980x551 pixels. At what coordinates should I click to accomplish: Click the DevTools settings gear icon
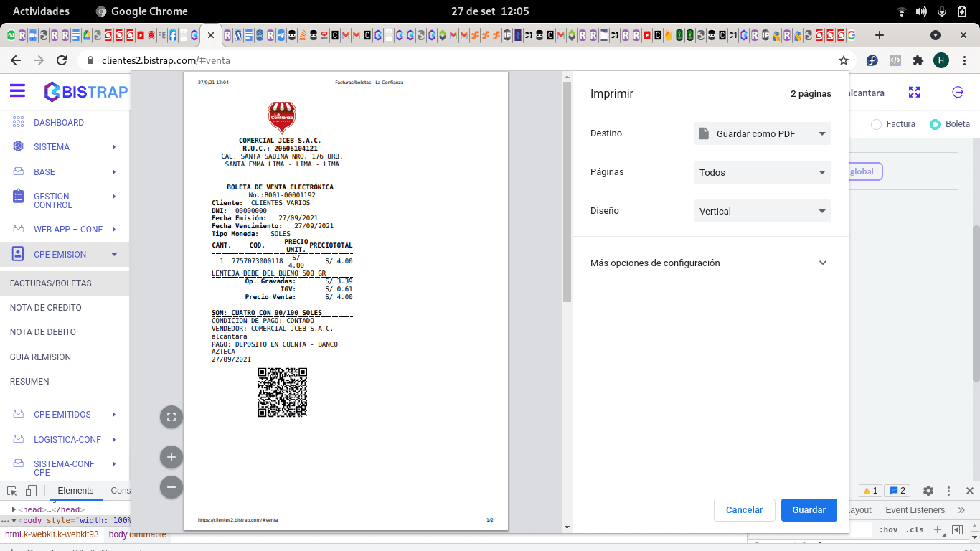point(928,491)
